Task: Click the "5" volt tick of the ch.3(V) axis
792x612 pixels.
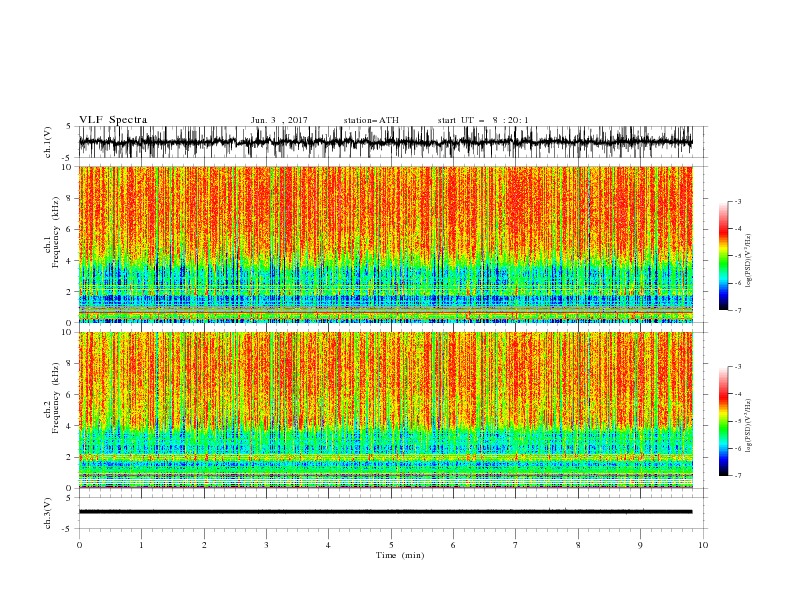Action: 69,497
